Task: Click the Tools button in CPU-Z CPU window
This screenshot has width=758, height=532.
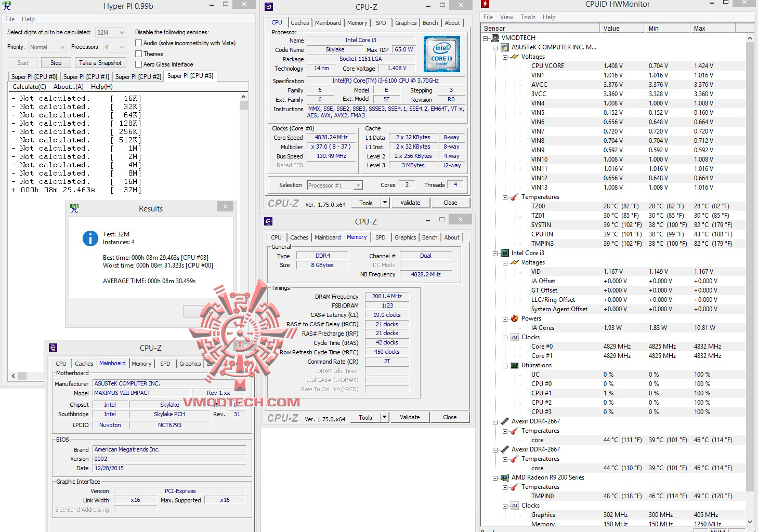Action: click(366, 203)
